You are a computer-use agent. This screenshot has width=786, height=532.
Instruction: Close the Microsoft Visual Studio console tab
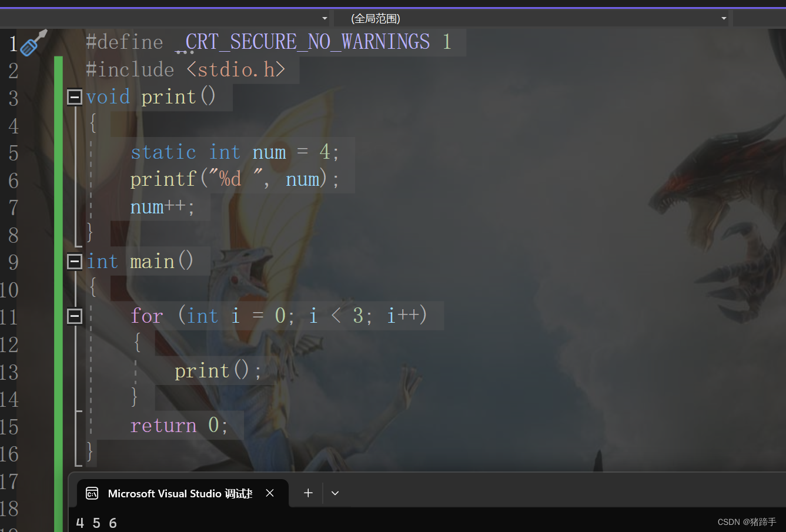(270, 493)
